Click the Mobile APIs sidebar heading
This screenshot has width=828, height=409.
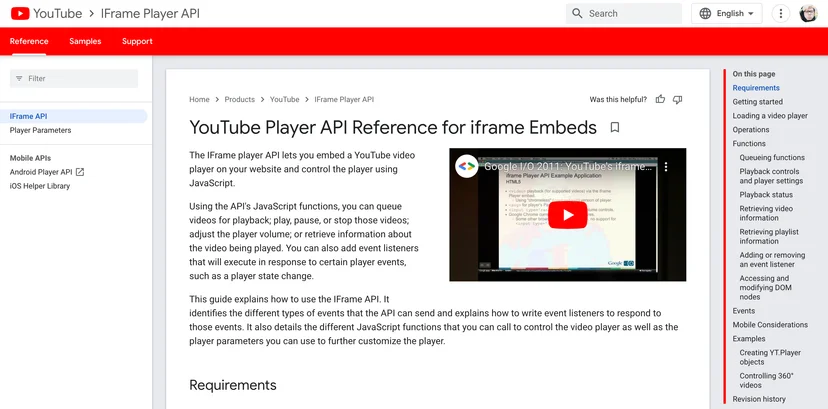[30, 158]
